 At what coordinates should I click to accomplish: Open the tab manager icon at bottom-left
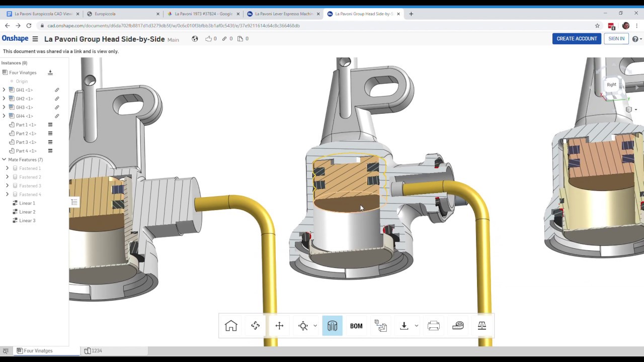[x=6, y=350]
